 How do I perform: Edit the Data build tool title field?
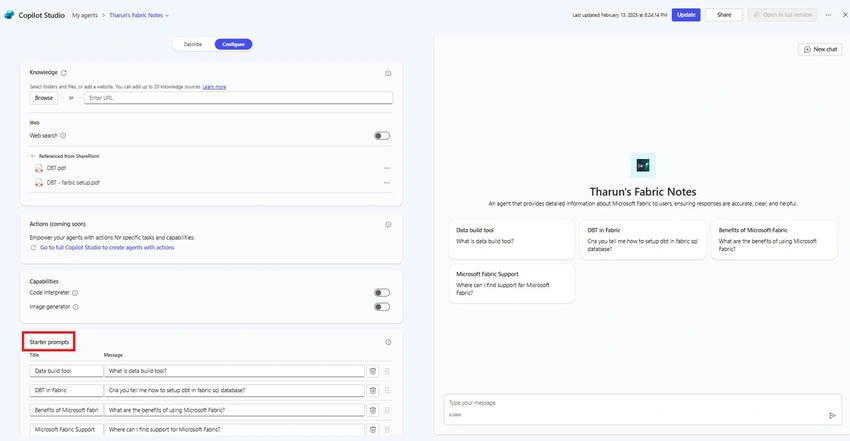[x=67, y=371]
